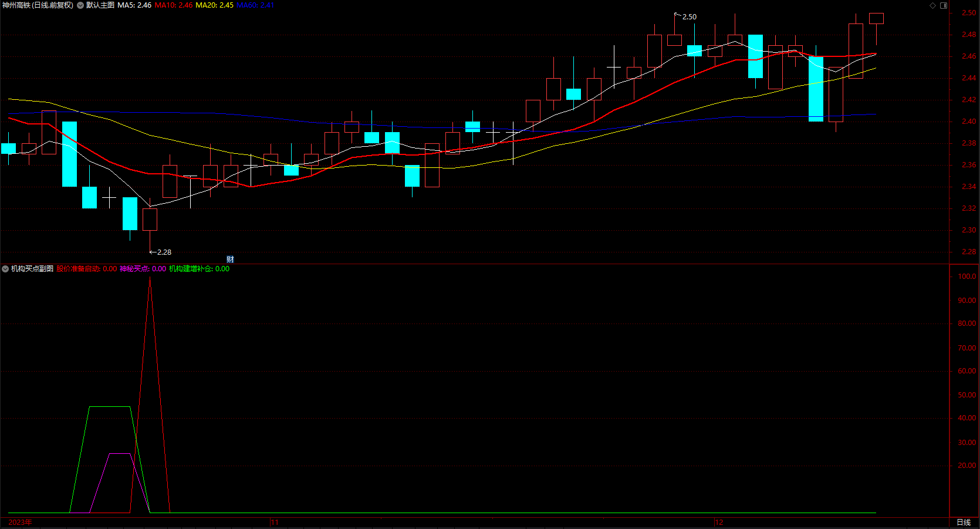980x529 pixels.
Task: Click the 2.46 price axis label
Action: (x=969, y=56)
